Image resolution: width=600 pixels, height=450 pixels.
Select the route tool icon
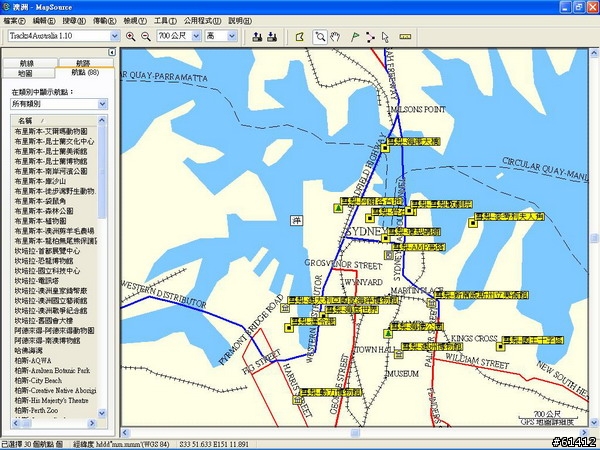370,37
